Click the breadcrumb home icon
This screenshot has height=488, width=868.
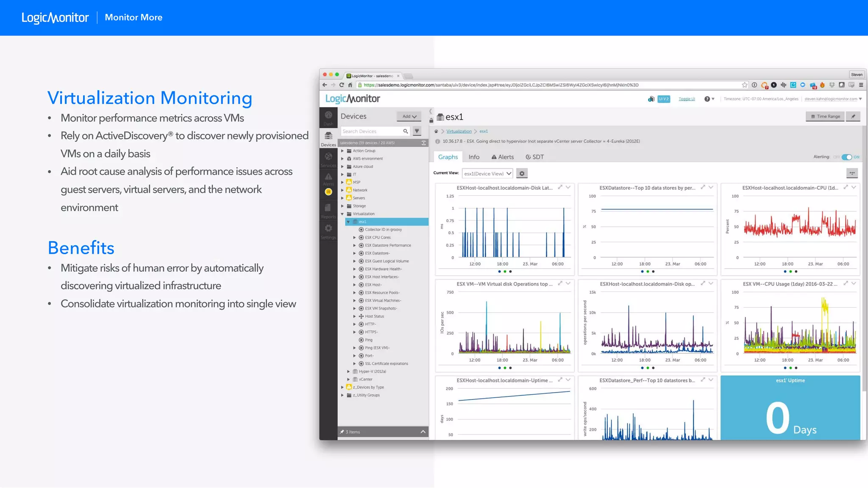(436, 131)
